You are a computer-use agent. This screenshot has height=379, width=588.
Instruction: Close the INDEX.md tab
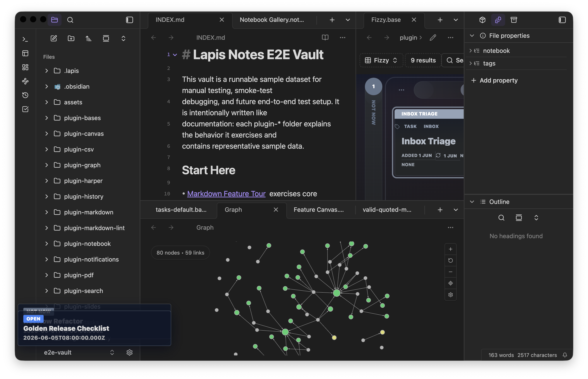pos(222,20)
